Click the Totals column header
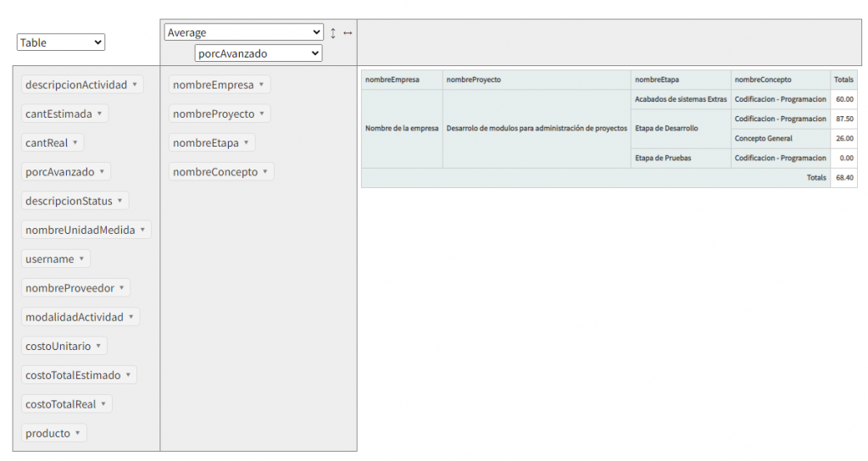 [843, 80]
